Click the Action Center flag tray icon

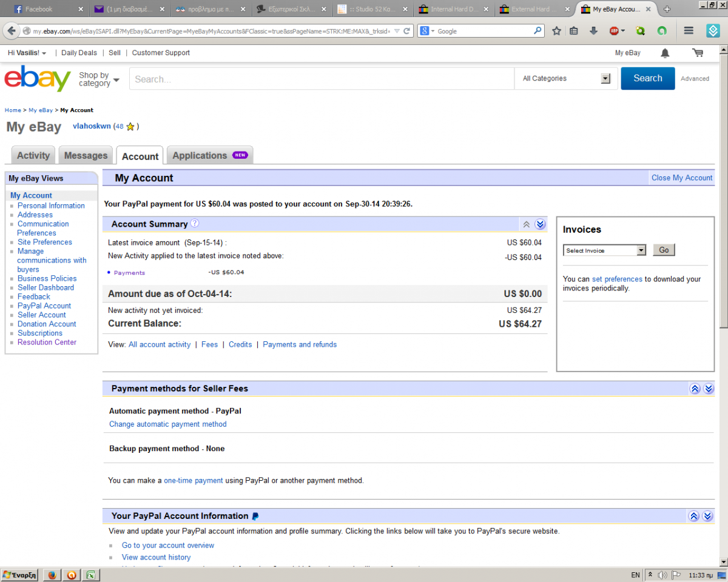click(677, 575)
